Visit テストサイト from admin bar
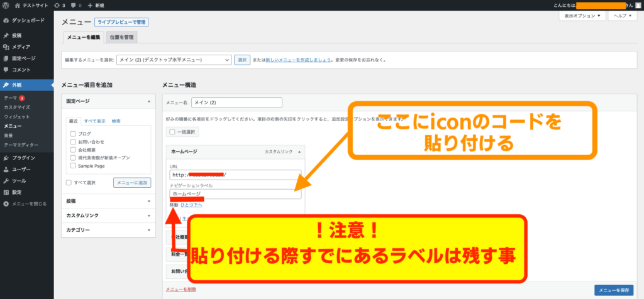This screenshot has width=644, height=299. (x=31, y=5)
